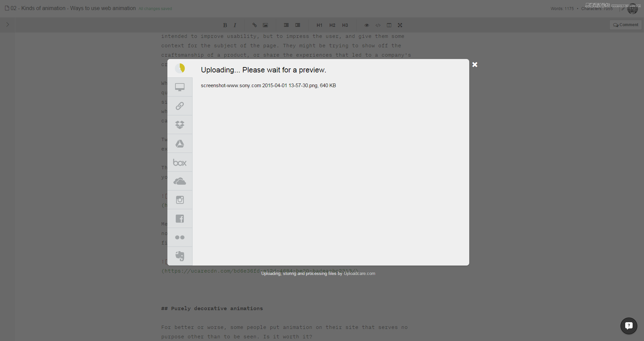Close the upload dialog
Viewport: 644px width, 341px height.
[x=475, y=65]
